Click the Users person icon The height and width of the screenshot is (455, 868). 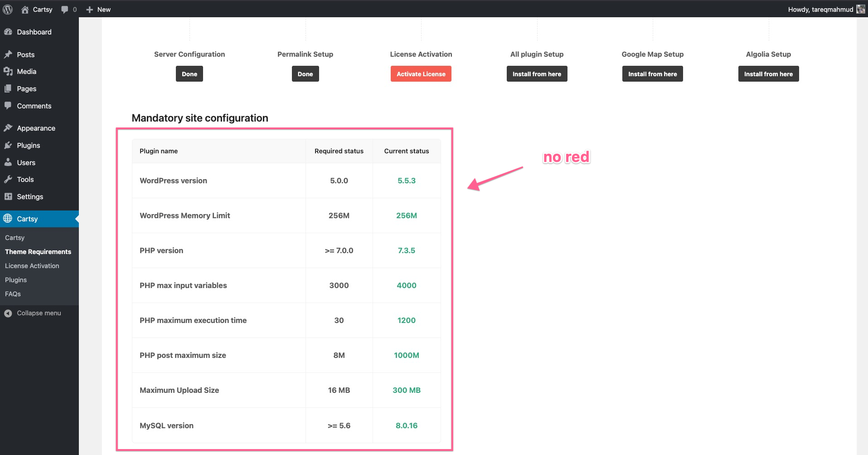pos(8,162)
